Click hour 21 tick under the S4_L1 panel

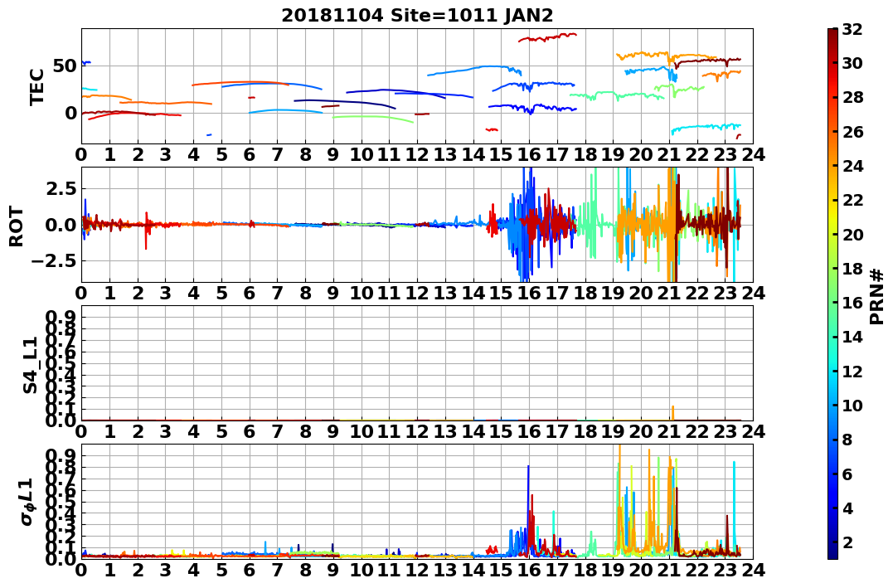pos(669,431)
